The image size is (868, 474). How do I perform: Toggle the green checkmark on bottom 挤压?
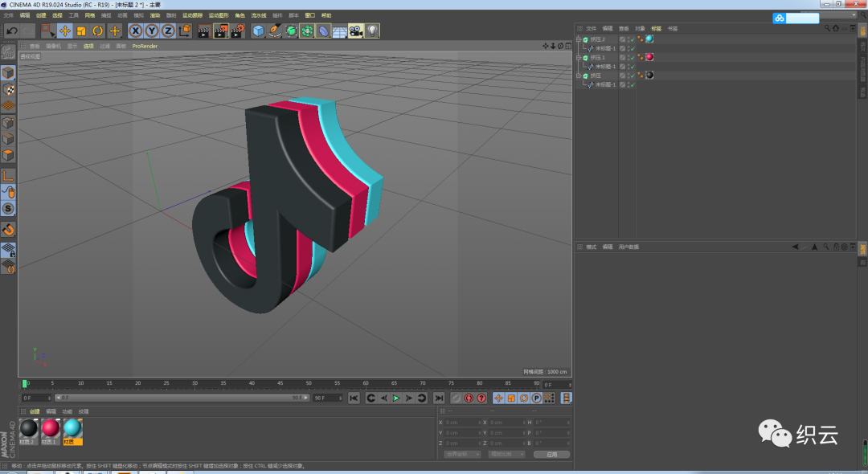click(633, 76)
